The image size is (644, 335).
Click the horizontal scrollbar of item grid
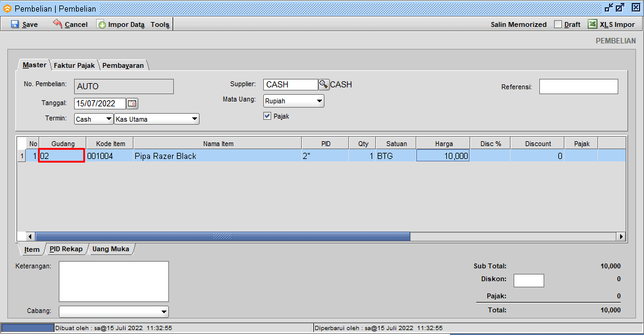click(222, 237)
